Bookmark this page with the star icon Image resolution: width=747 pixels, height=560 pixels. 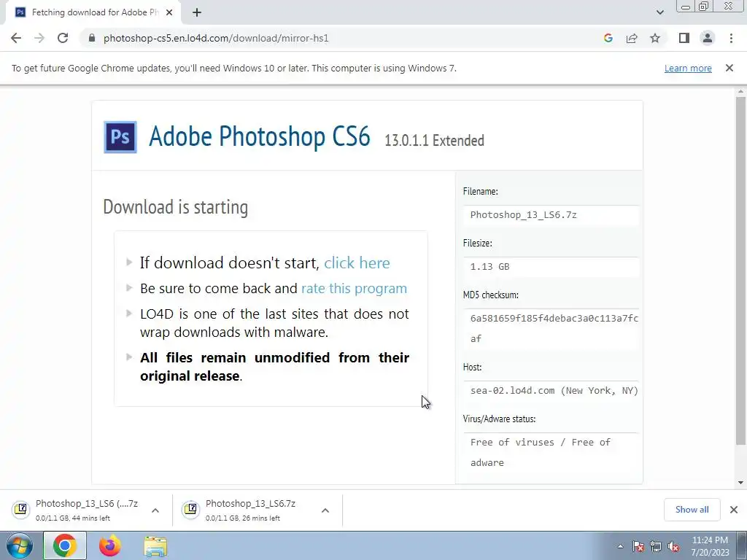(x=655, y=38)
